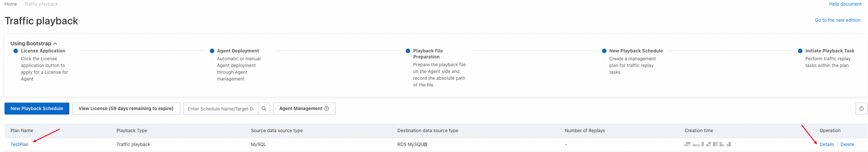The height and width of the screenshot is (152, 868).
Task: Click the search magnifier icon
Action: coord(264,109)
